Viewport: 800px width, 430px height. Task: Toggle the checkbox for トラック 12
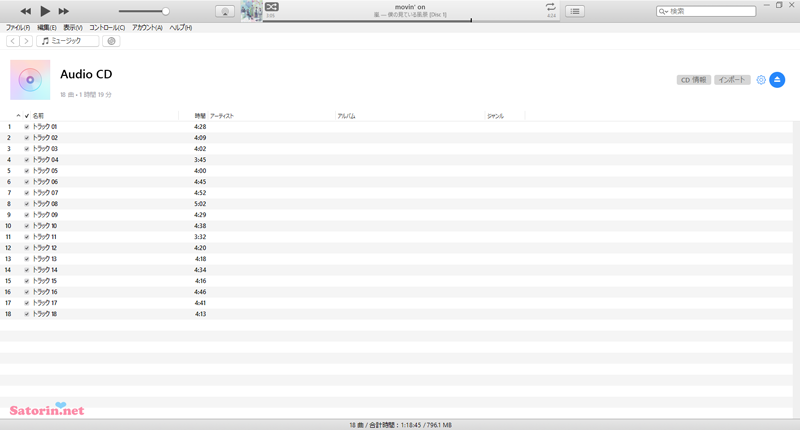click(27, 248)
